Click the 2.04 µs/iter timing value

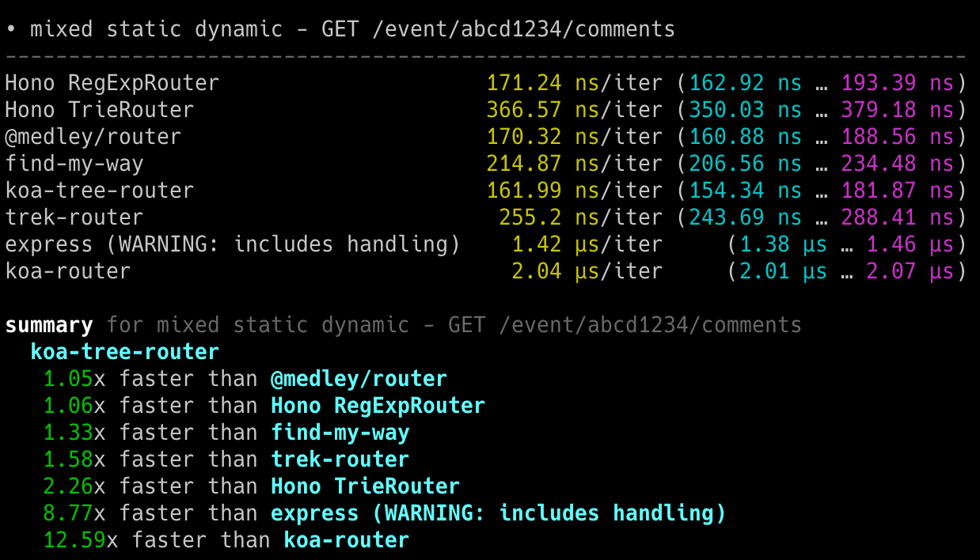coord(586,271)
